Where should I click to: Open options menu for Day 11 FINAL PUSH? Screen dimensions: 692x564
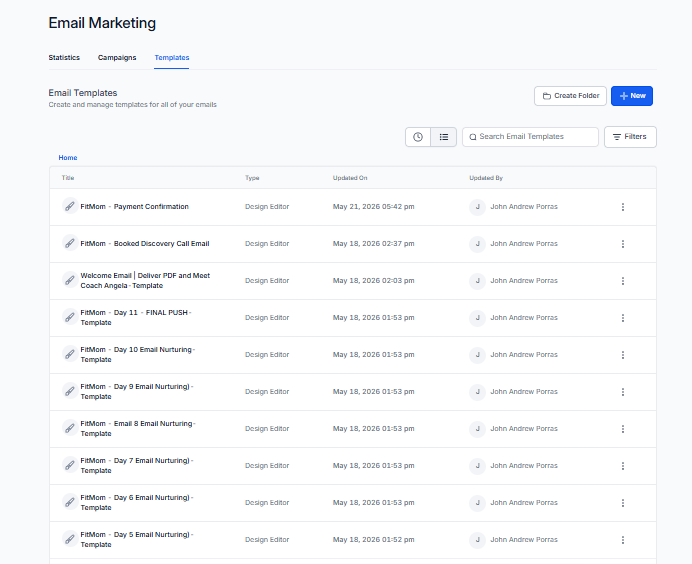coord(623,318)
